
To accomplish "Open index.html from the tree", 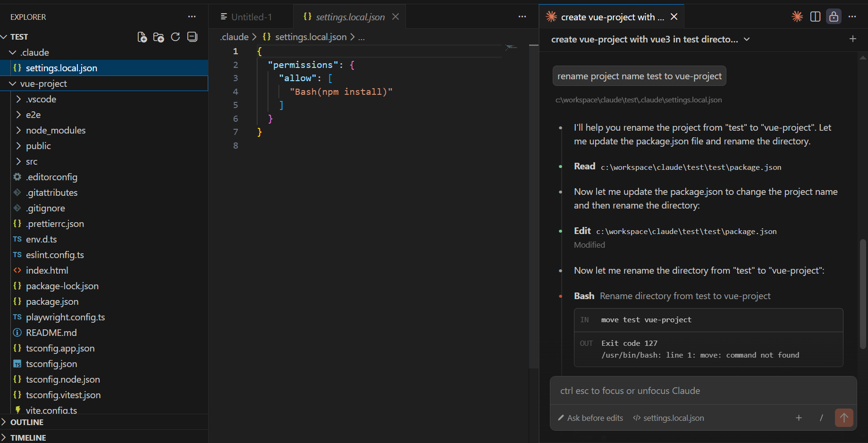I will click(104, 270).
